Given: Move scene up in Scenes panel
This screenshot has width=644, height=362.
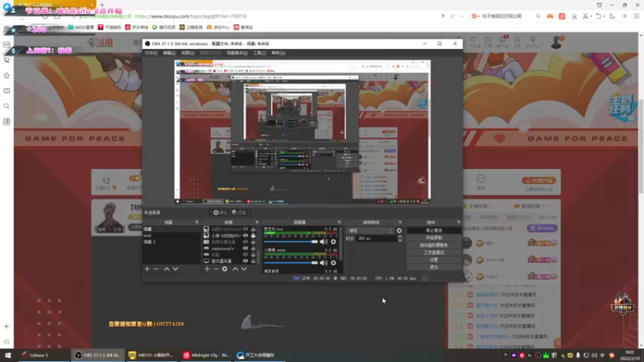Looking at the screenshot, I should pos(167,269).
